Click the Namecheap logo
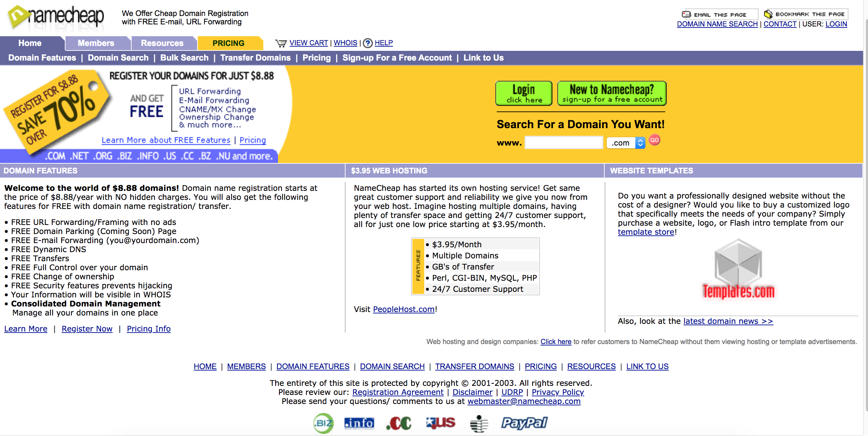Image resolution: width=868 pixels, height=436 pixels. tap(56, 17)
